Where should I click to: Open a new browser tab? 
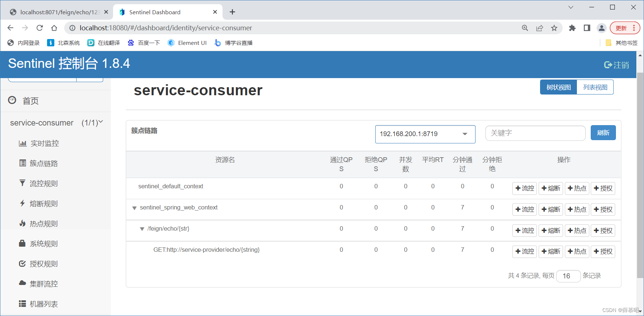coord(232,12)
